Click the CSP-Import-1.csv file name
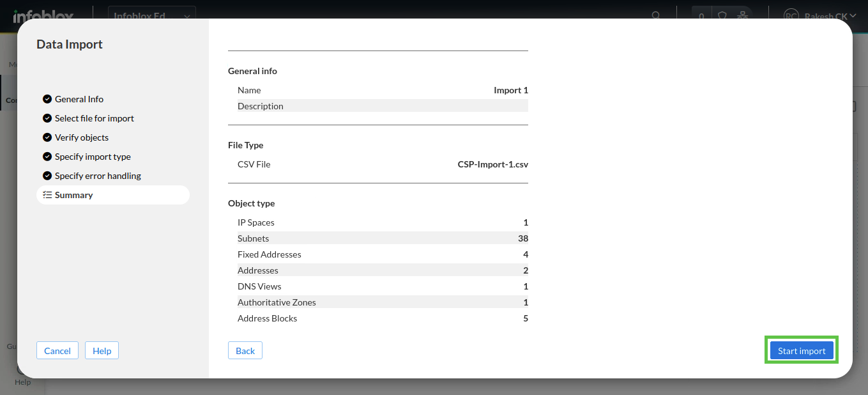The height and width of the screenshot is (395, 868). click(x=492, y=164)
